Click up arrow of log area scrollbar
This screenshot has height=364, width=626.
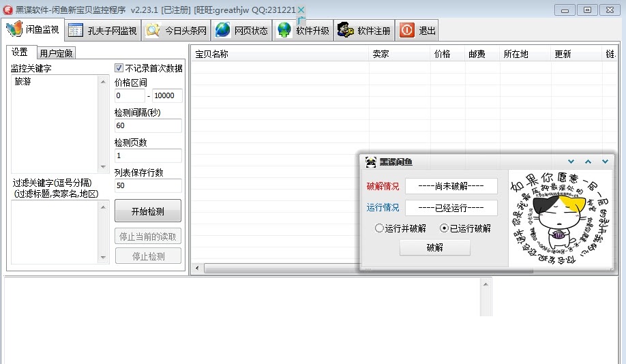(486, 284)
